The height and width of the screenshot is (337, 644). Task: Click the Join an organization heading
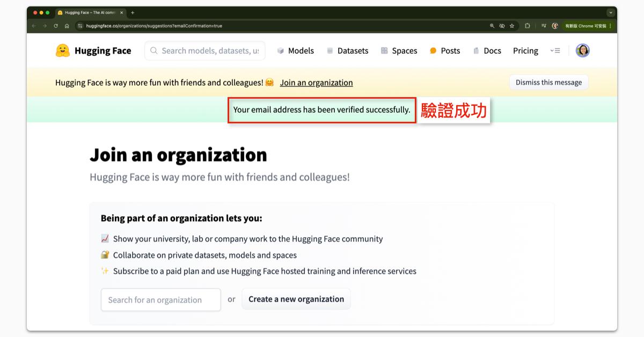tap(178, 155)
